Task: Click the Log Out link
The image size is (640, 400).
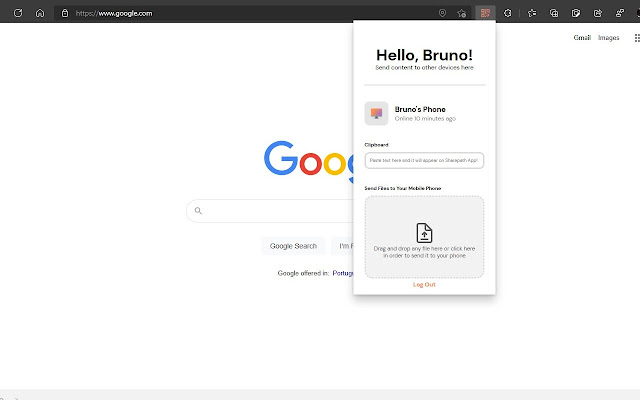Action: pyautogui.click(x=424, y=284)
